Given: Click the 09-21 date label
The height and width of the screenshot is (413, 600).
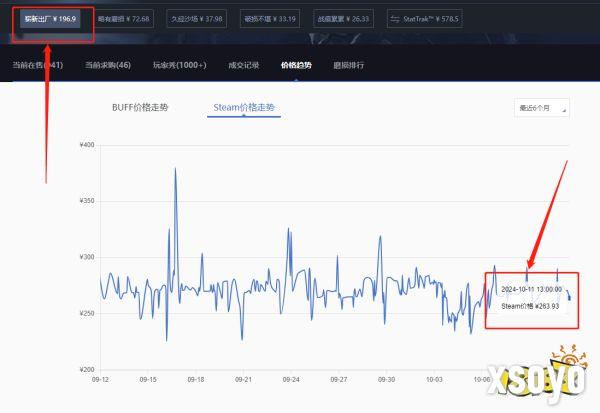Looking at the screenshot, I should [243, 379].
